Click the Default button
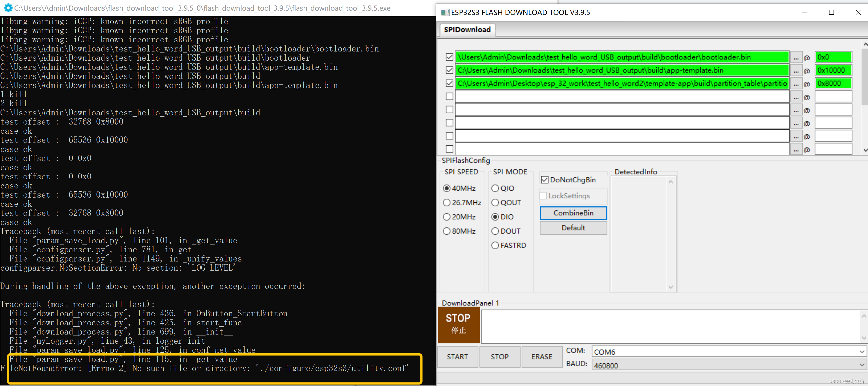Viewport: 868px width, 386px height. pyautogui.click(x=573, y=228)
